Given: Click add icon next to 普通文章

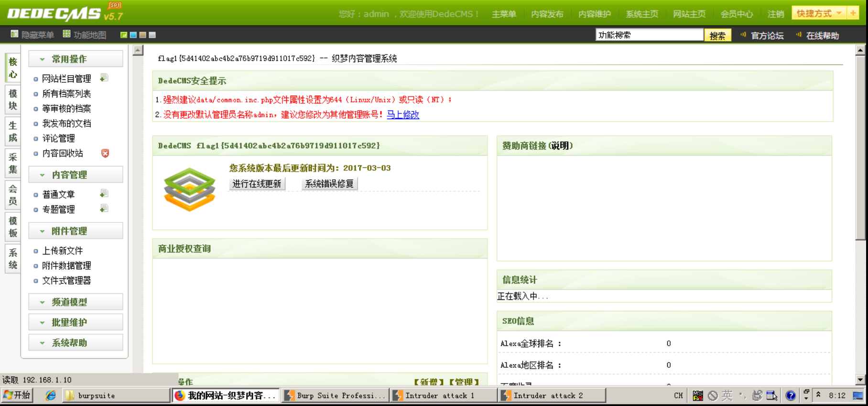Looking at the screenshot, I should tap(104, 194).
